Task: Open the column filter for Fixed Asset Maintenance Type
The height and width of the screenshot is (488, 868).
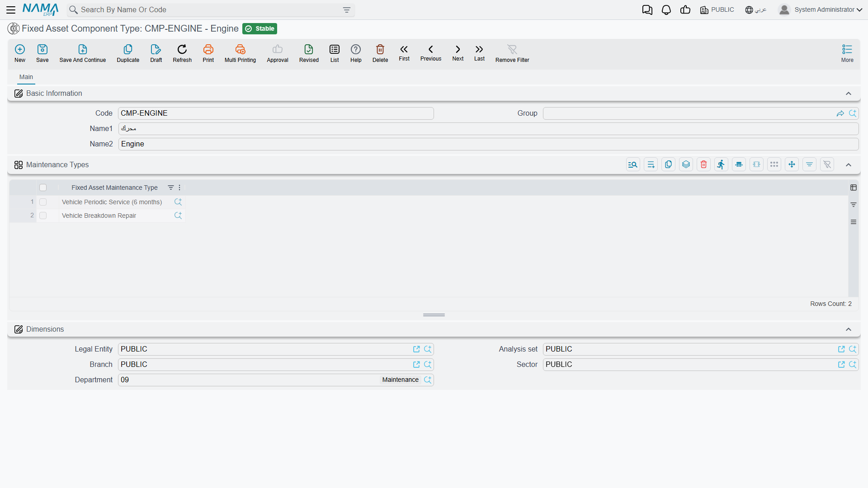Action: click(x=171, y=188)
